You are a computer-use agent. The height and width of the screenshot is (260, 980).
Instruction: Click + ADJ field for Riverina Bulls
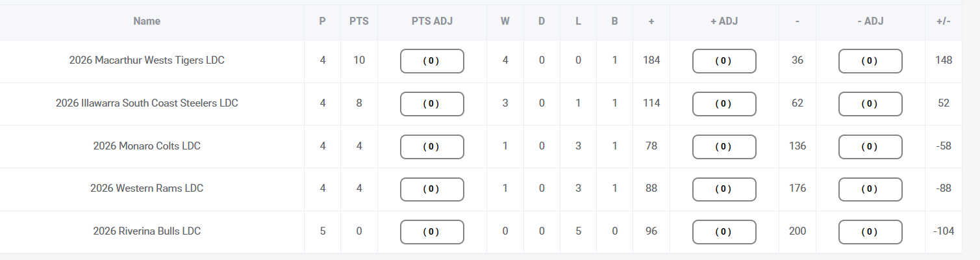[724, 231]
